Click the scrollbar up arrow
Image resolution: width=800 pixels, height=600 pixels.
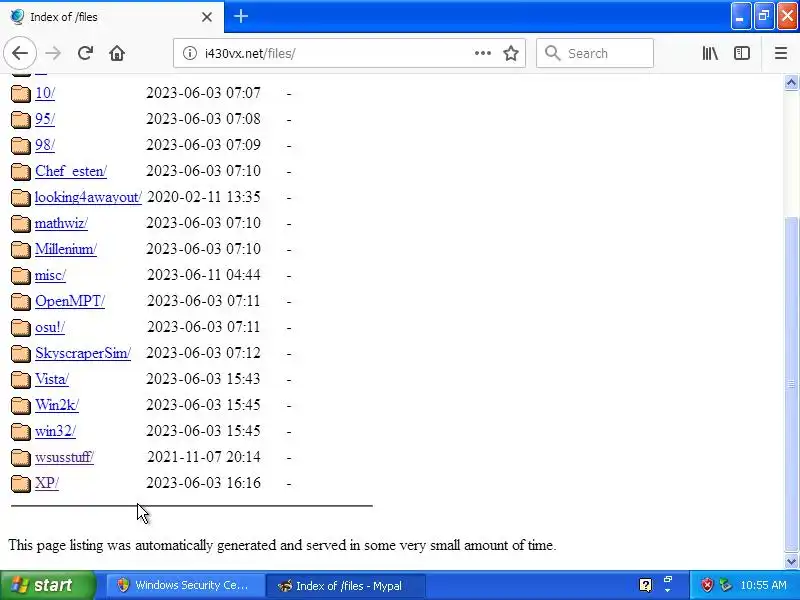(x=791, y=82)
